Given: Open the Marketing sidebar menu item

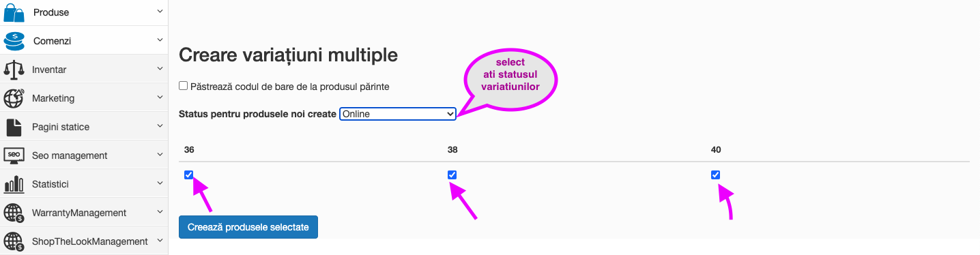Looking at the screenshot, I should point(84,98).
